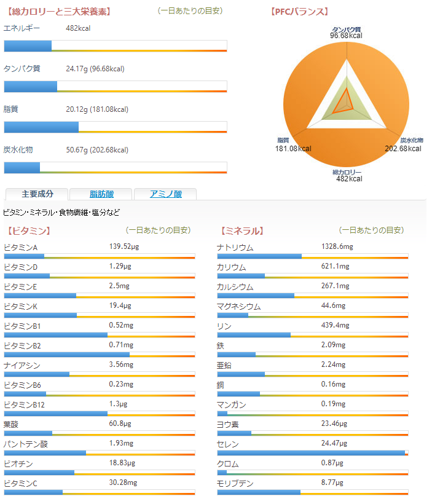Click the タンパク質 progress bar

click(116, 87)
